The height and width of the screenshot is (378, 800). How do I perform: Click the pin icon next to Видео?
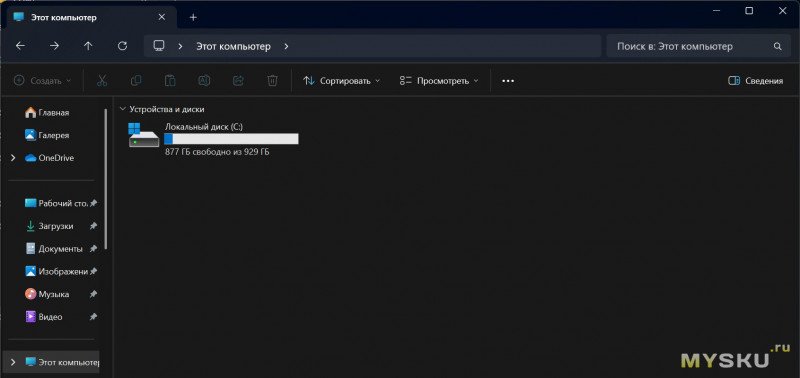[x=93, y=317]
